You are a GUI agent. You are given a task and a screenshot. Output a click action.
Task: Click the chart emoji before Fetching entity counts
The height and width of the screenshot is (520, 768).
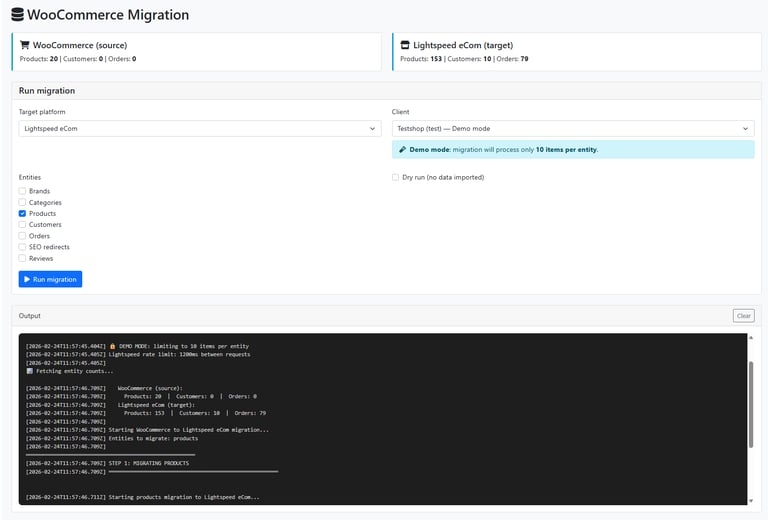pos(29,371)
